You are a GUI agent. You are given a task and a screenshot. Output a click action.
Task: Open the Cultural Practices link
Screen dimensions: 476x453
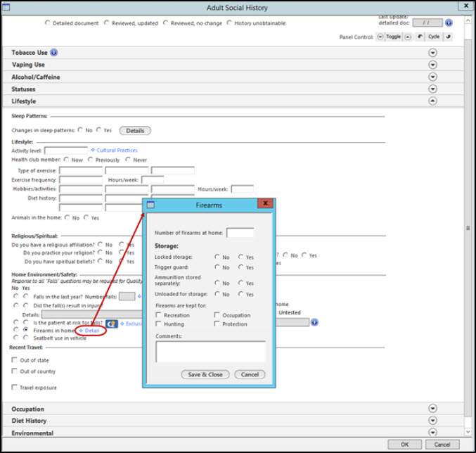pyautogui.click(x=117, y=151)
